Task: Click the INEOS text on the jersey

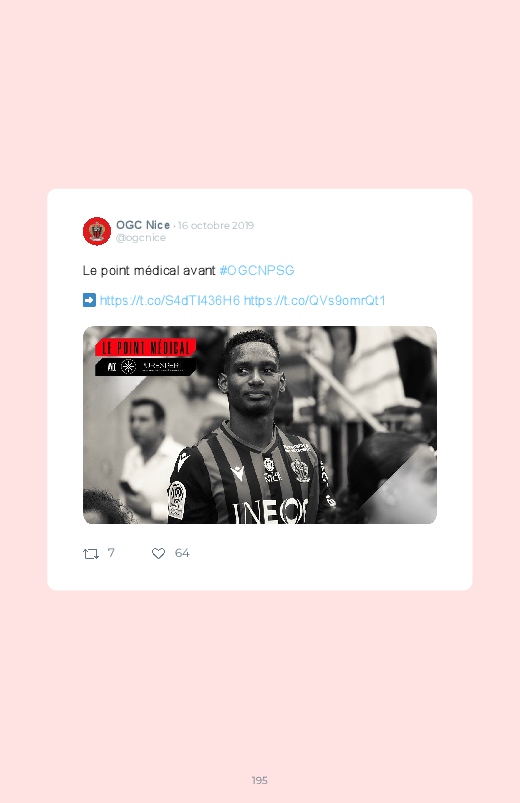Action: click(270, 512)
